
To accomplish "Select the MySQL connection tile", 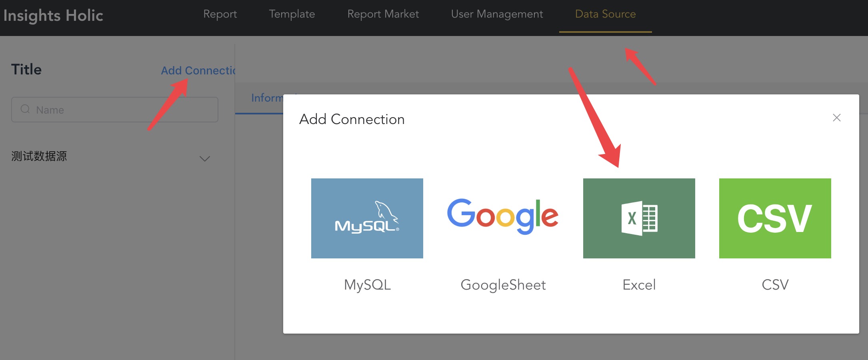I will (x=367, y=218).
